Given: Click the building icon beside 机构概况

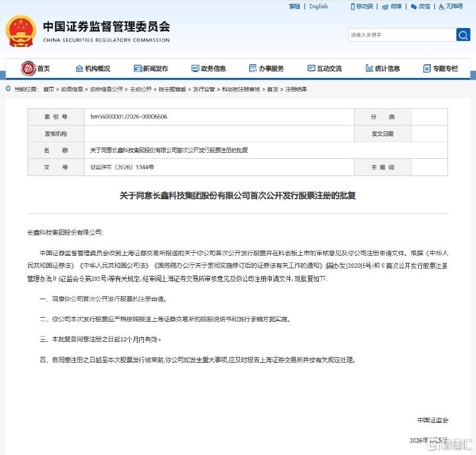Looking at the screenshot, I should pos(79,68).
